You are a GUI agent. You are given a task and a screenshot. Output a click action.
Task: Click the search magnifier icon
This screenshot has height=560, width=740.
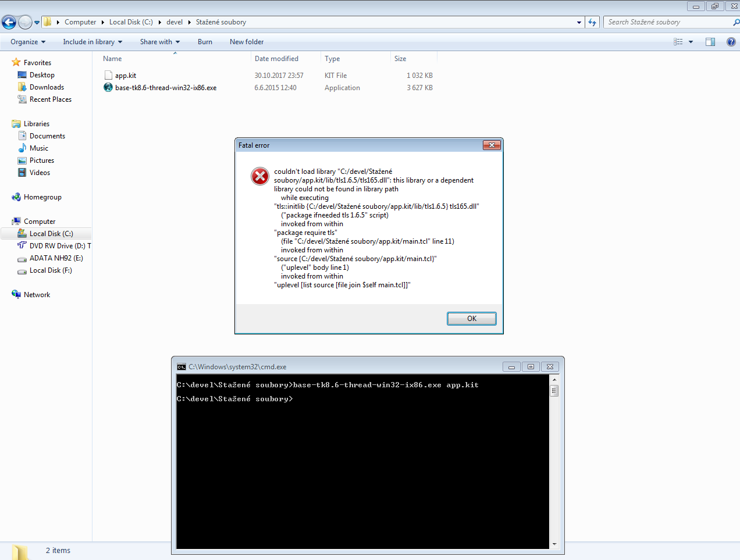tap(737, 22)
